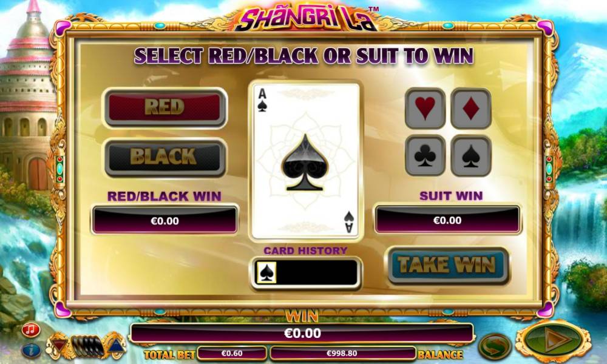The width and height of the screenshot is (607, 364).
Task: Increase the bet with the blue up triangle
Action: (115, 344)
